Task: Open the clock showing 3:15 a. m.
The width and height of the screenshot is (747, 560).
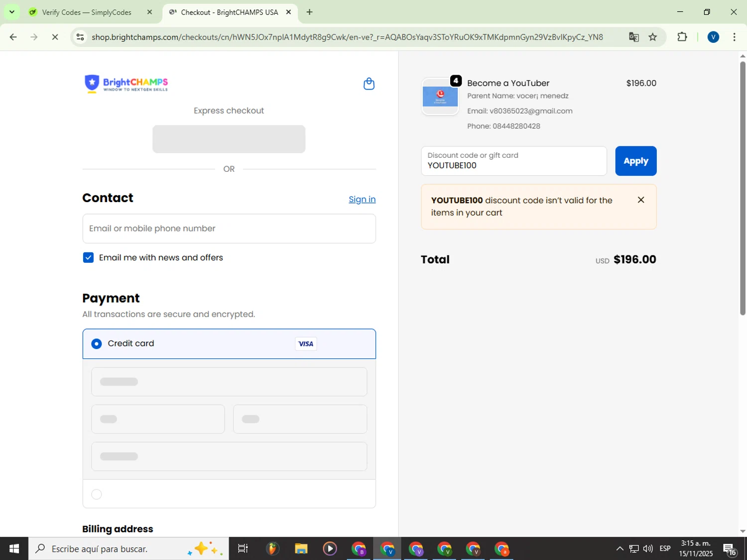Action: tap(696, 549)
